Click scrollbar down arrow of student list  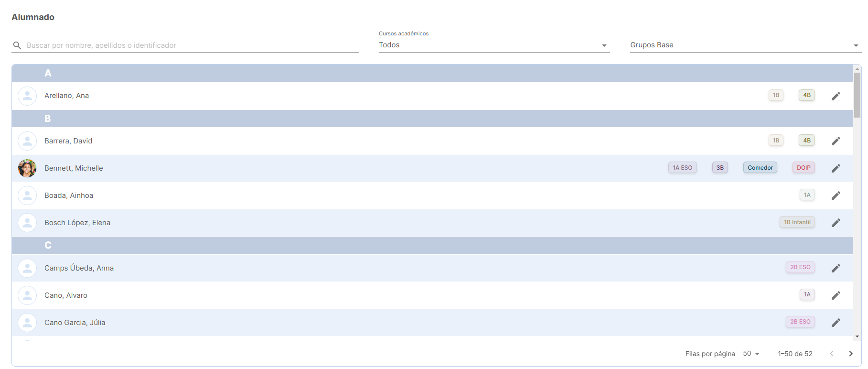[x=857, y=336]
